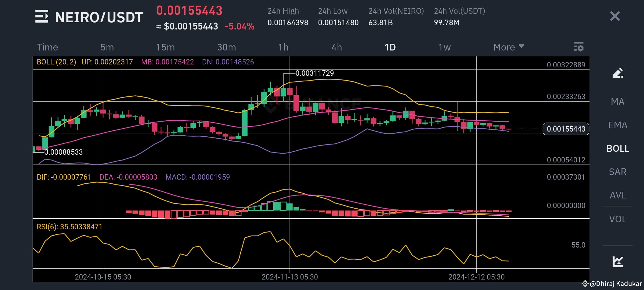Image resolution: width=644 pixels, height=290 pixels.
Task: Switch to the 1w timeframe
Action: (x=444, y=47)
